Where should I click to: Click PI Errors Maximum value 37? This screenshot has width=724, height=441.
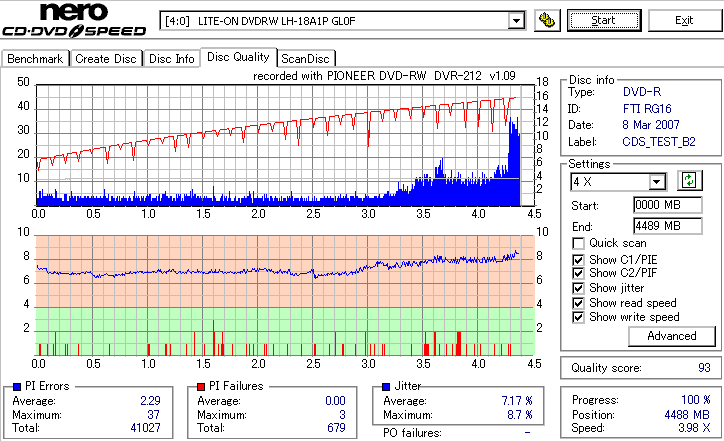tap(153, 415)
